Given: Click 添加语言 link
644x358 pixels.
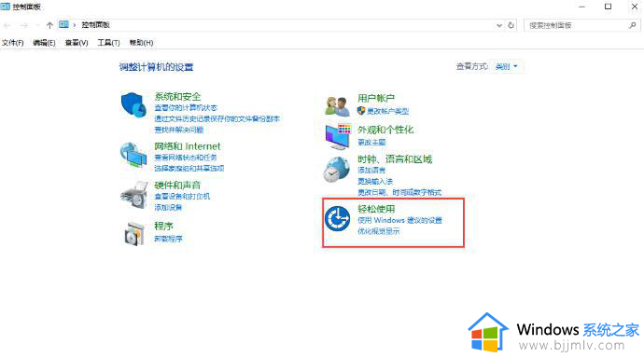Looking at the screenshot, I should (371, 170).
